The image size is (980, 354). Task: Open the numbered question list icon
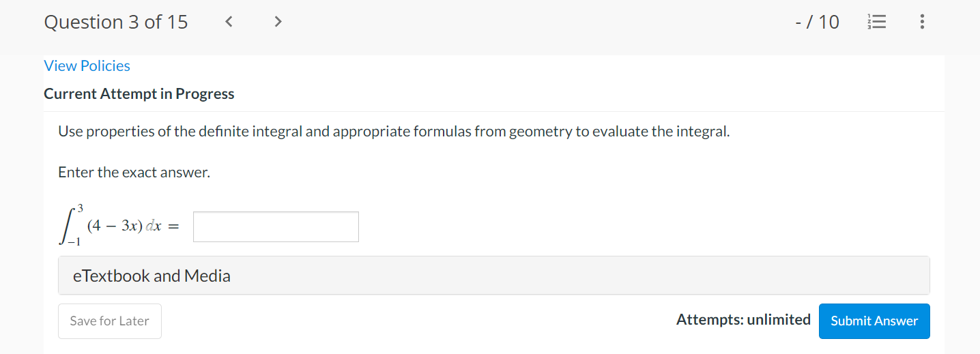876,22
